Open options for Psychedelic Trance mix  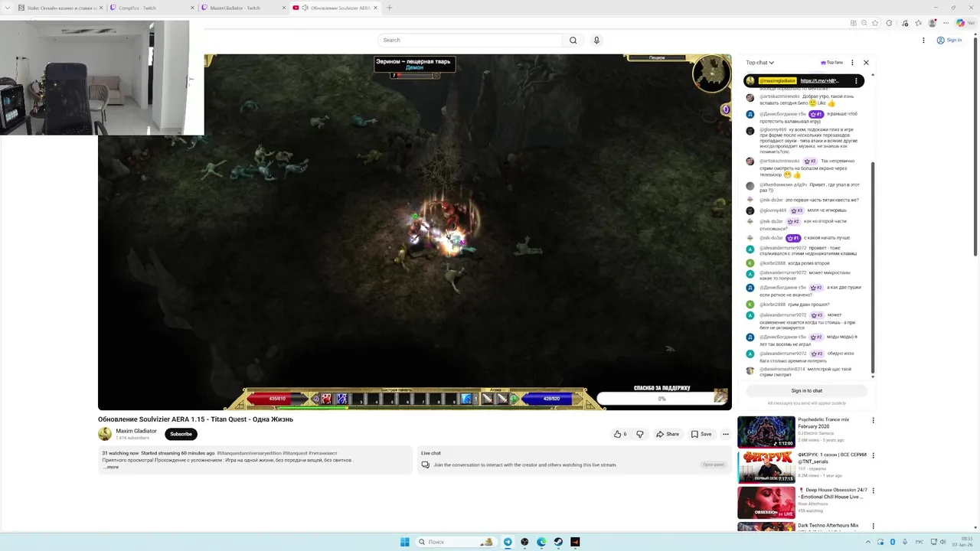873,420
